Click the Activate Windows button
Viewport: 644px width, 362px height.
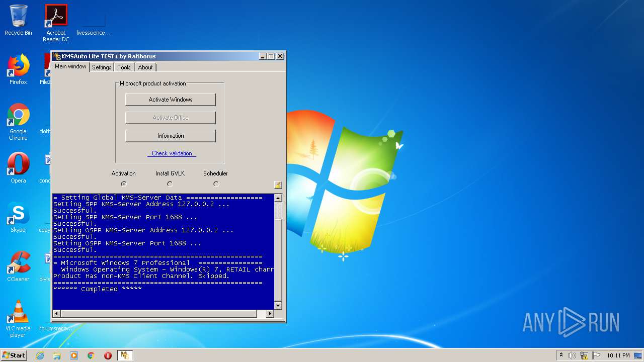point(171,100)
